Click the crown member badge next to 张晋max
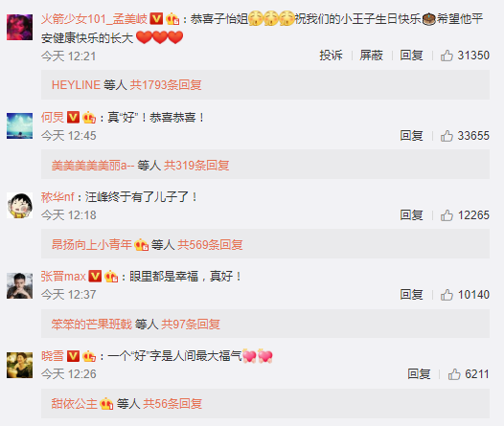Image resolution: width=504 pixels, height=426 pixels. coord(111,276)
